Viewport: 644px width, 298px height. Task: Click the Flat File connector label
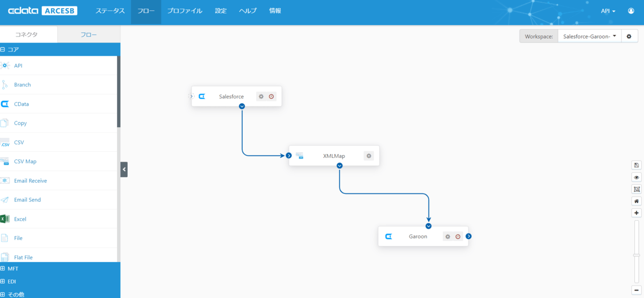pos(23,258)
